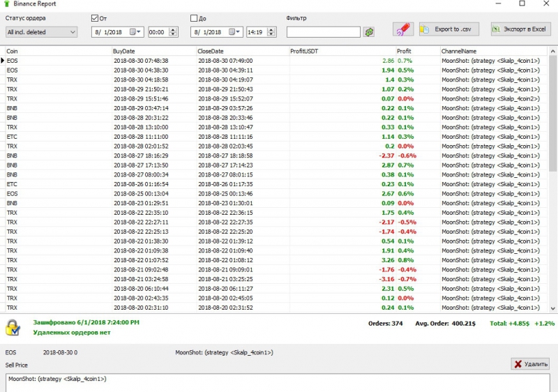
Task: Click the green refresh filter icon
Action: (369, 32)
